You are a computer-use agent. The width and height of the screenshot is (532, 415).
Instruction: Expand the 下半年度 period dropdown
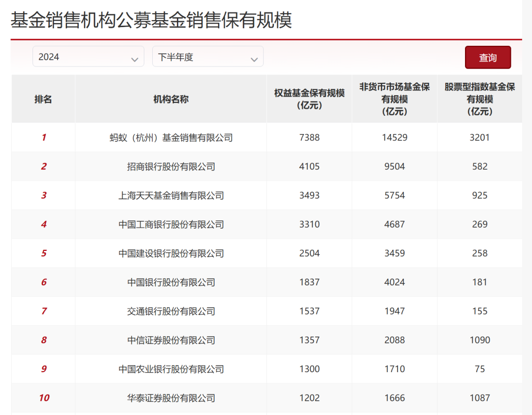point(207,57)
